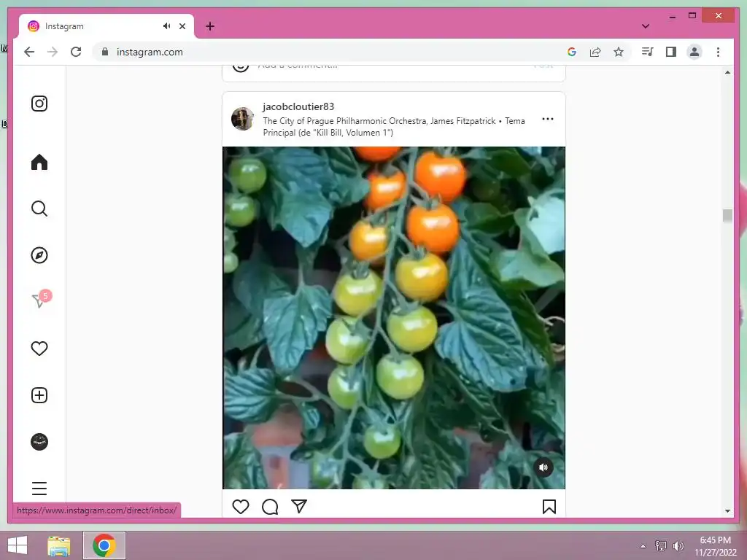Comment on jacobcloutier83's post
The width and height of the screenshot is (747, 560).
point(270,507)
